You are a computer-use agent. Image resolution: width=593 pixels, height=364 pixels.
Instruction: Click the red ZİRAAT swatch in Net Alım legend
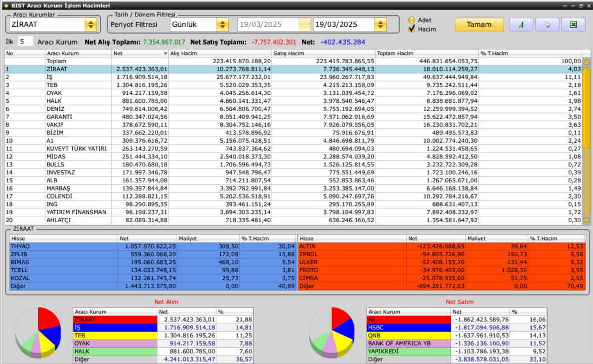[115, 320]
